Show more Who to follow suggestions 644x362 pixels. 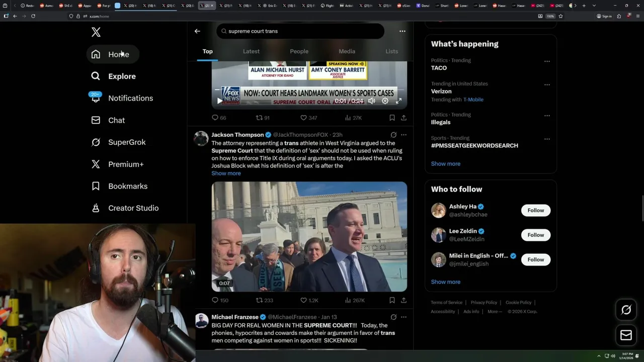tap(445, 282)
